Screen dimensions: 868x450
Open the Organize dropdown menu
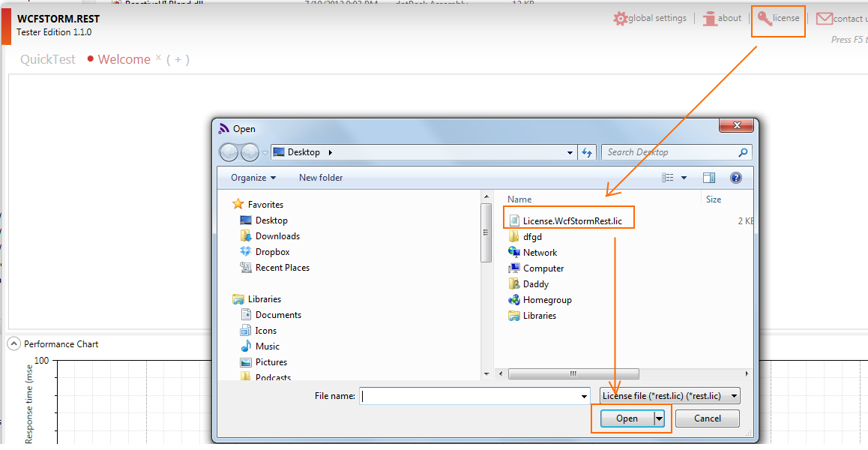[x=253, y=178]
